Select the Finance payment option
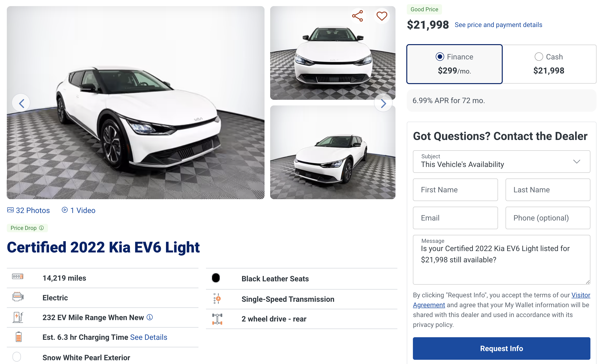Screen dimensions: 601x364 (440, 57)
